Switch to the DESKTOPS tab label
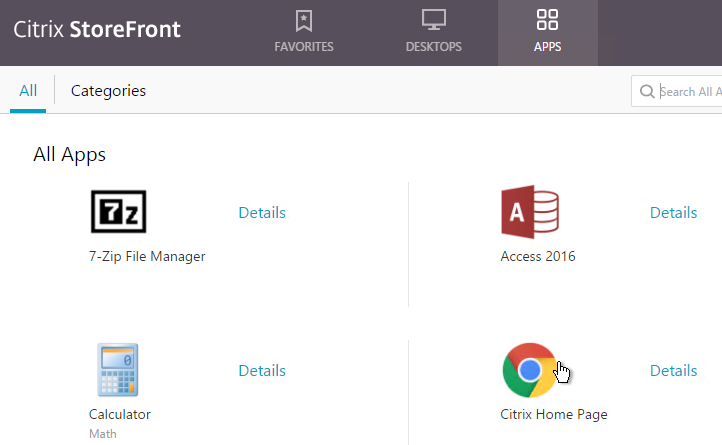722x445 pixels. [434, 47]
